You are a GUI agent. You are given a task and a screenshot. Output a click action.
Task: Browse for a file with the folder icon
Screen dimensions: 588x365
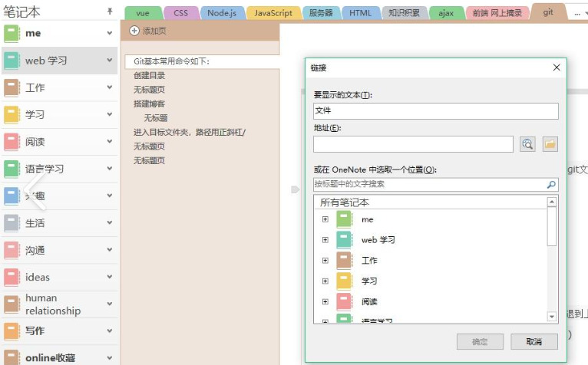(x=550, y=144)
